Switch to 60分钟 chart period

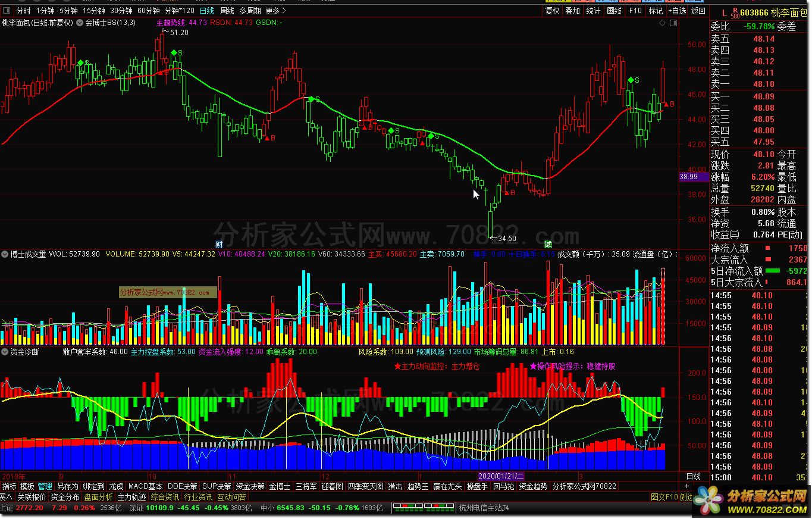click(x=148, y=11)
